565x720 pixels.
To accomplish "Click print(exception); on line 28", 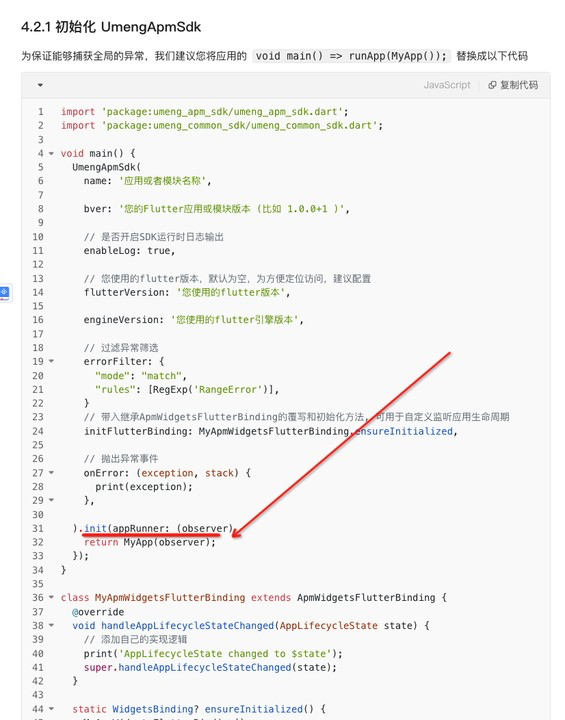I will [144, 487].
